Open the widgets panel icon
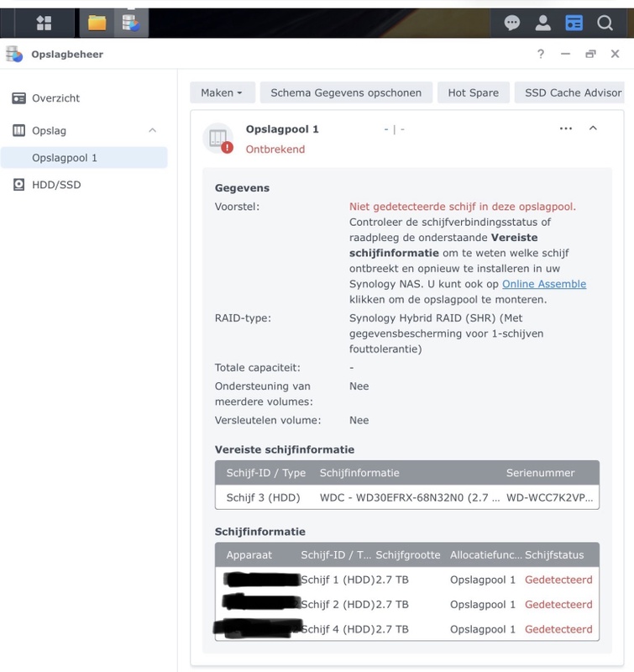The height and width of the screenshot is (672, 634). pyautogui.click(x=574, y=23)
